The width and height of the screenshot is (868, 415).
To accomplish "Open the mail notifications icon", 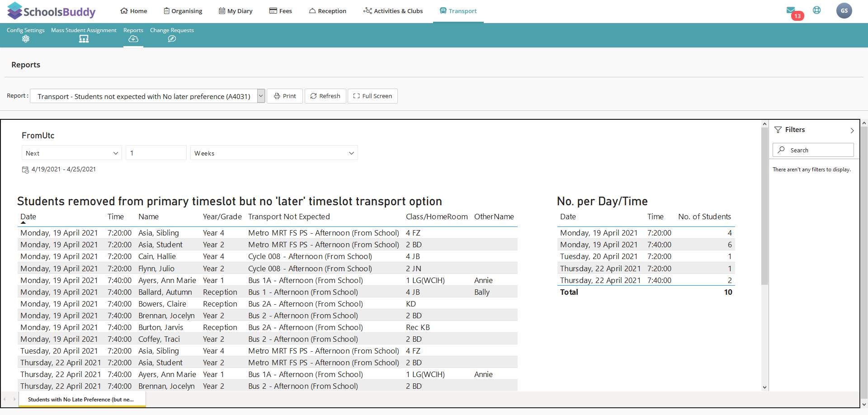I will click(x=791, y=10).
